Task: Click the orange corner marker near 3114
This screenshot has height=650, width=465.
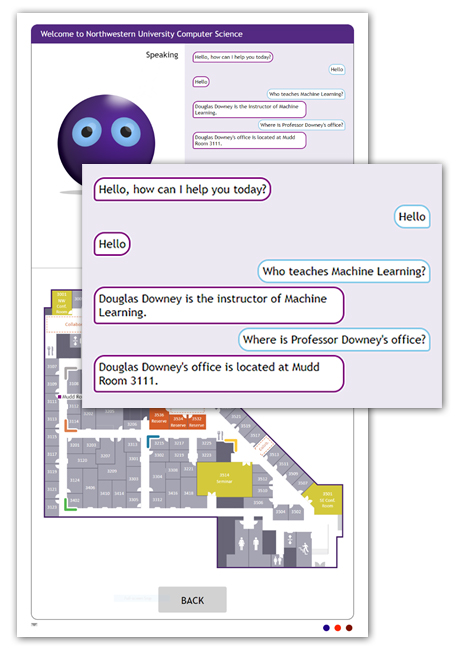Action: [x=70, y=426]
